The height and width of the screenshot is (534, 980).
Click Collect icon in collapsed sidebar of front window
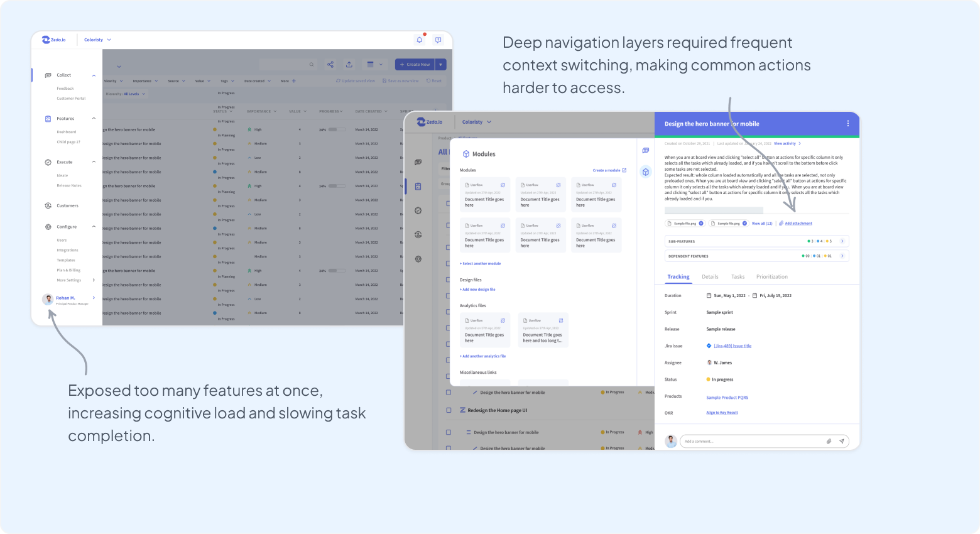click(x=418, y=162)
